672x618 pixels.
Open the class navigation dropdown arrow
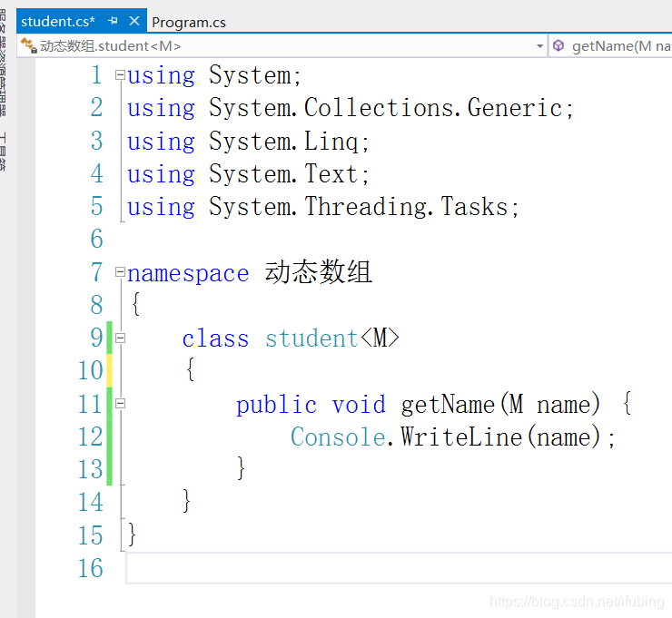click(539, 45)
